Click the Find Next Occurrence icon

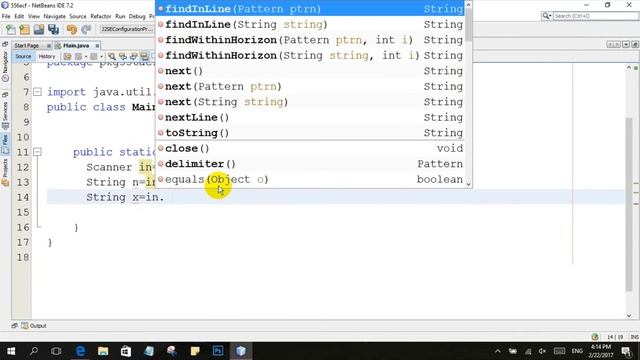click(x=133, y=56)
